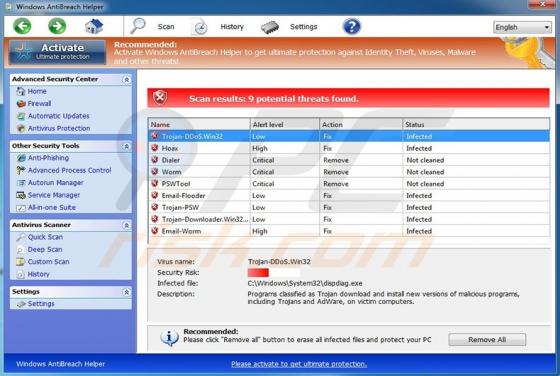Screen dimensions: 560x376
Task: Select the Worm row in results
Action: tap(349, 172)
